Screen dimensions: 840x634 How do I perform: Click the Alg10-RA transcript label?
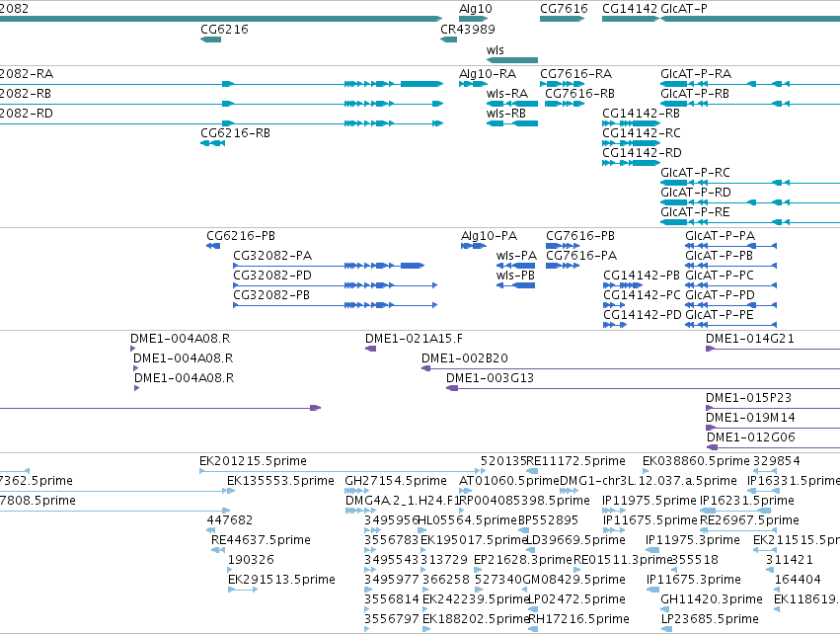coord(488,74)
